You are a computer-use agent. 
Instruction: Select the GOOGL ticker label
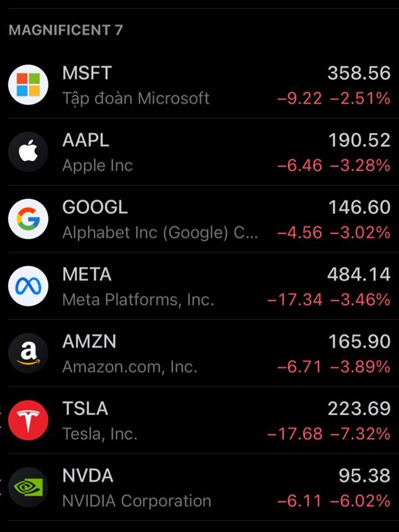(95, 207)
